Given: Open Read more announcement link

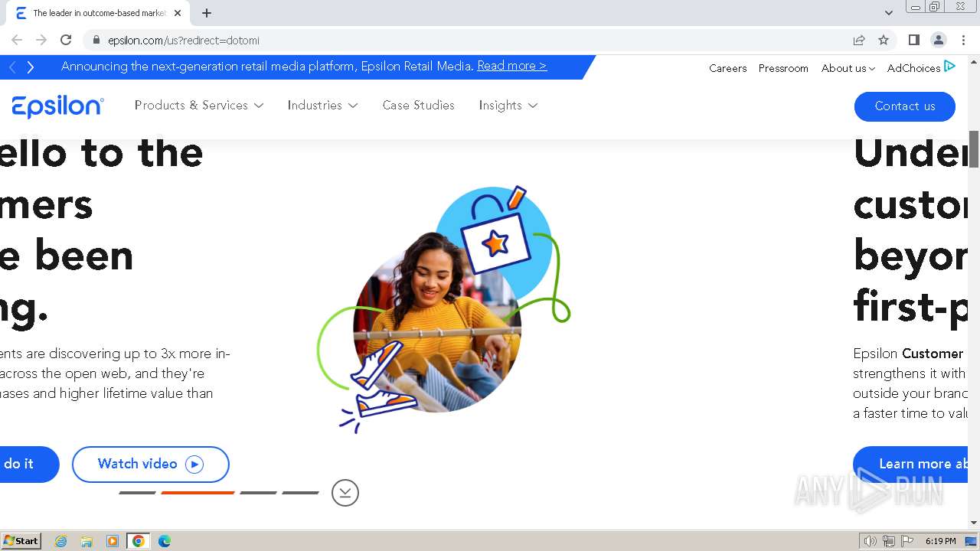Looking at the screenshot, I should click(x=512, y=66).
